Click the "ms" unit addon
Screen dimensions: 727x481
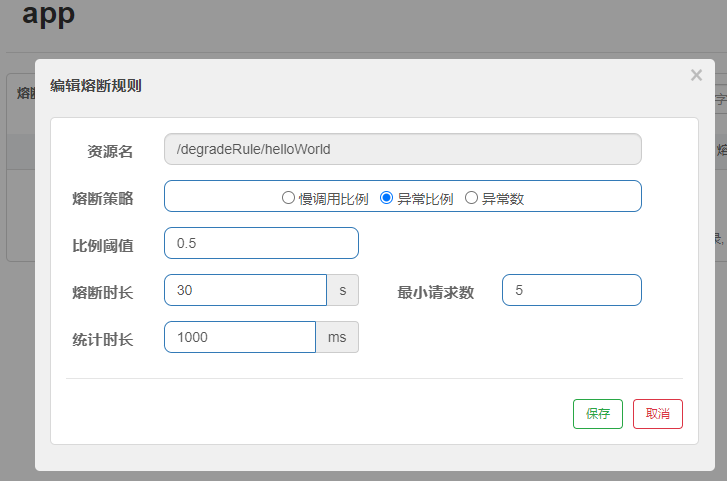337,337
